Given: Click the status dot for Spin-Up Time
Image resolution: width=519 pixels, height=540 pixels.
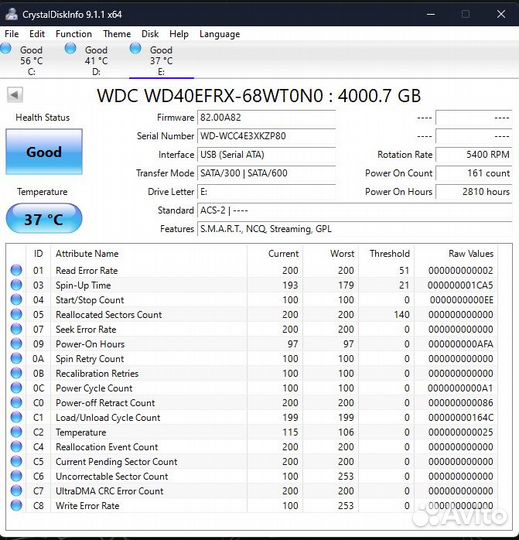Looking at the screenshot, I should point(16,285).
